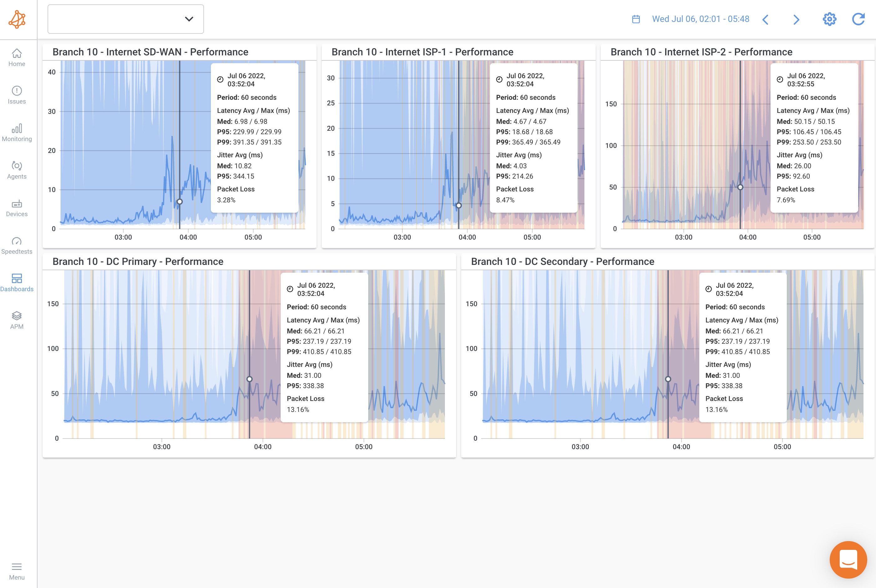Select the marker on DC Primary chart
This screenshot has height=588, width=876.
click(x=249, y=379)
